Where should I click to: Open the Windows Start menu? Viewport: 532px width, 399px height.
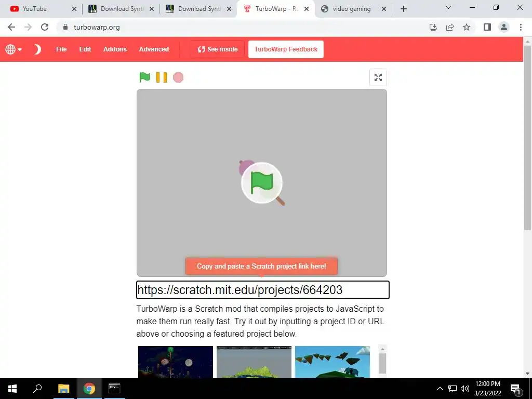pyautogui.click(x=12, y=389)
